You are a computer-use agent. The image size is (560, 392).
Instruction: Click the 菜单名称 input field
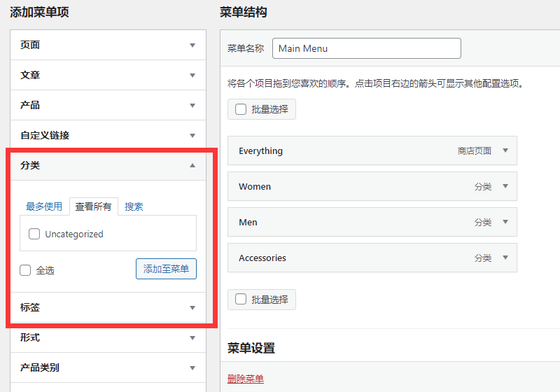(366, 48)
